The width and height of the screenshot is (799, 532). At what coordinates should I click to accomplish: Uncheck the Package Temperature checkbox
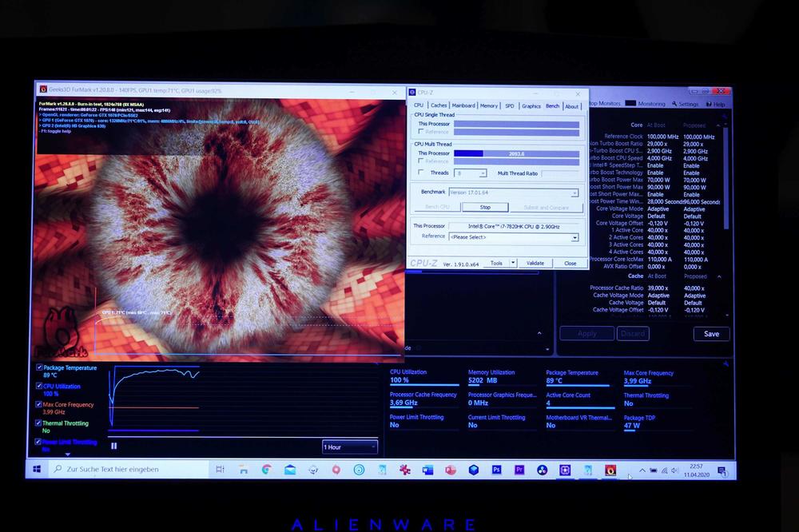coord(39,368)
